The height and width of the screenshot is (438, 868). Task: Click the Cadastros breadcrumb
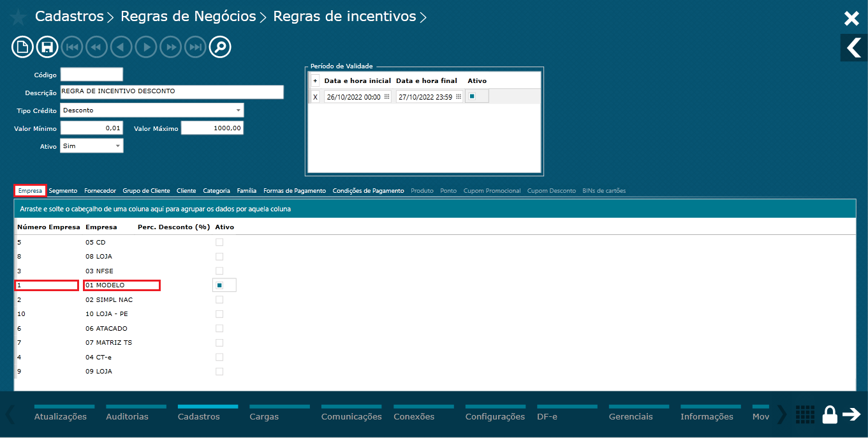[70, 17]
